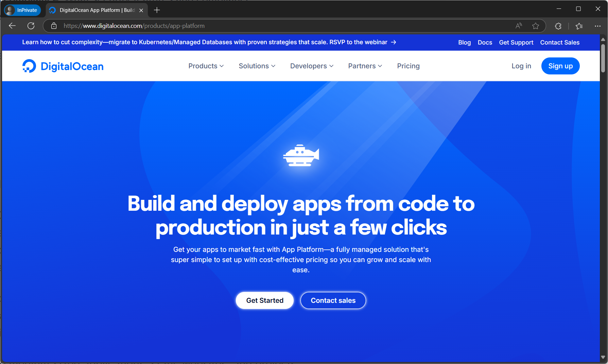Click the Read aloud icon

click(x=519, y=26)
